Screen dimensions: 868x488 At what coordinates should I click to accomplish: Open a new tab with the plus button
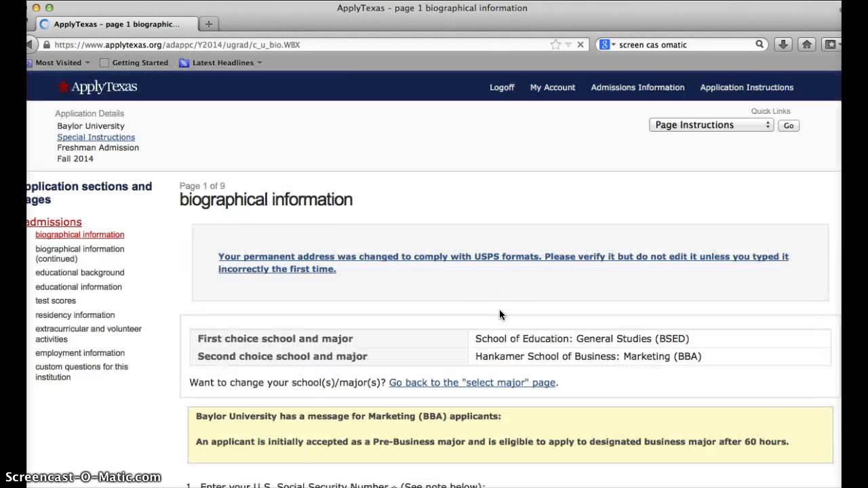tap(208, 24)
